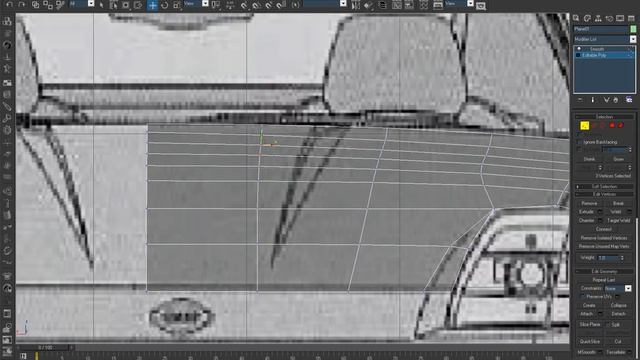This screenshot has height=360, width=640.
Task: Select Vertex sub-object level (yellow icon)
Action: click(584, 126)
